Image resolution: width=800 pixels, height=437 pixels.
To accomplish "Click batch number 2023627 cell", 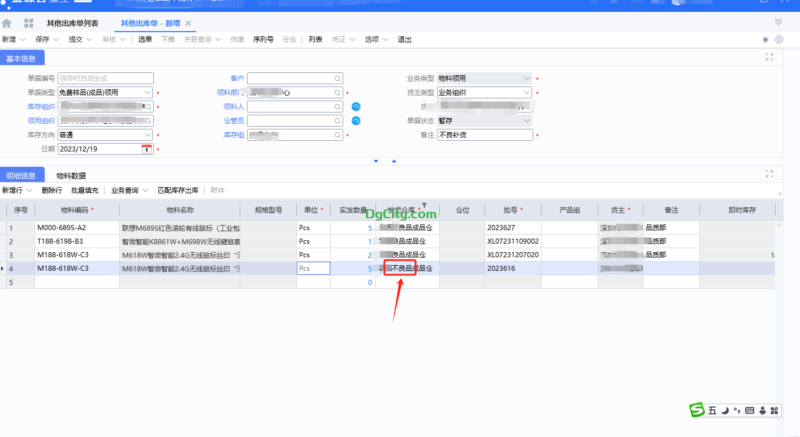I will (x=513, y=227).
